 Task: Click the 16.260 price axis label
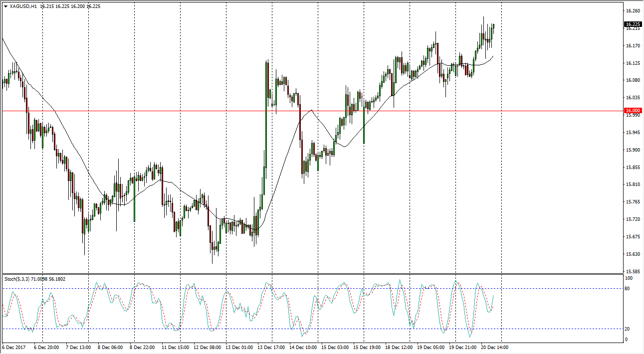(633, 11)
